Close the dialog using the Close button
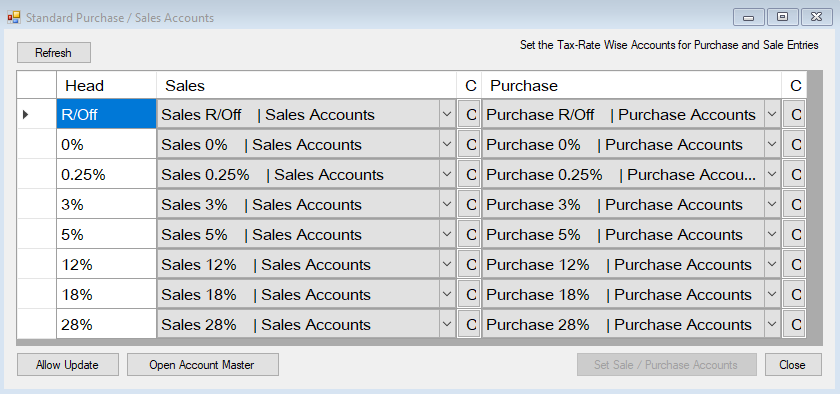840x394 pixels. click(793, 365)
